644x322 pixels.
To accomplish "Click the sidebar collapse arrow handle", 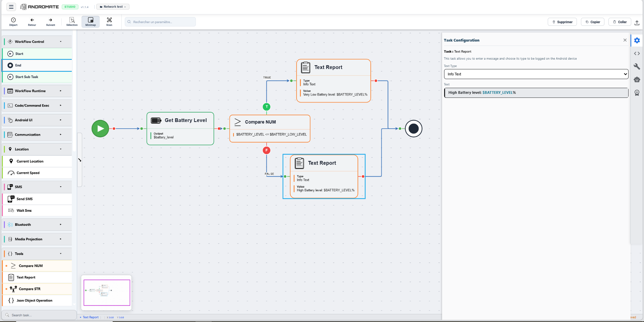I will click(80, 160).
